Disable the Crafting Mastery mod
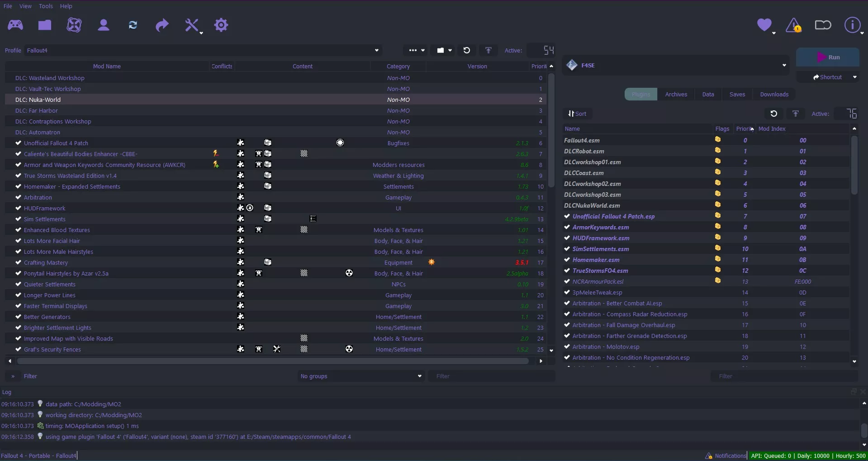868x461 pixels. [x=18, y=262]
